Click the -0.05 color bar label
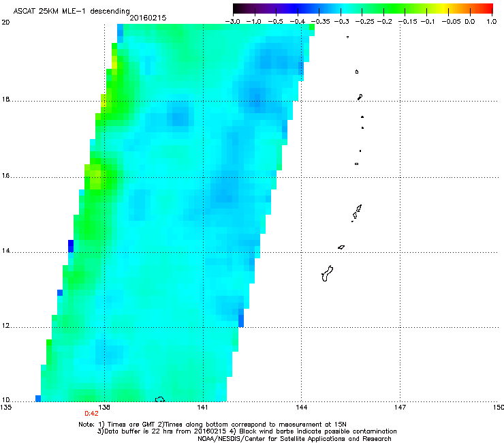 click(x=452, y=22)
